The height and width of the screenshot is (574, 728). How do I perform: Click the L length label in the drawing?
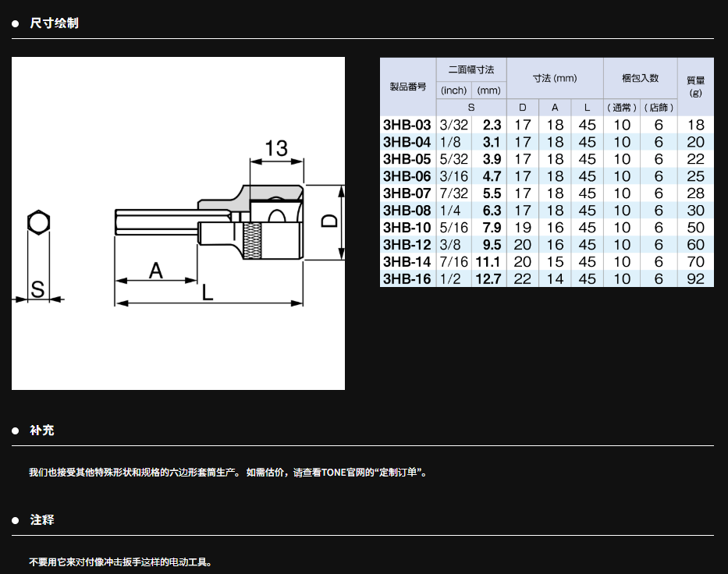pyautogui.click(x=208, y=292)
